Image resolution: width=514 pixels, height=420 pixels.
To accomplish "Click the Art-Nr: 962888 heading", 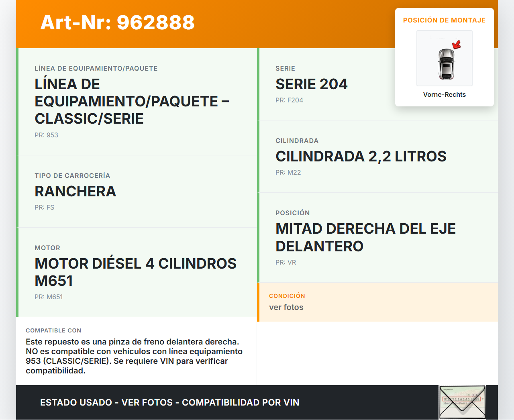I will click(x=117, y=22).
